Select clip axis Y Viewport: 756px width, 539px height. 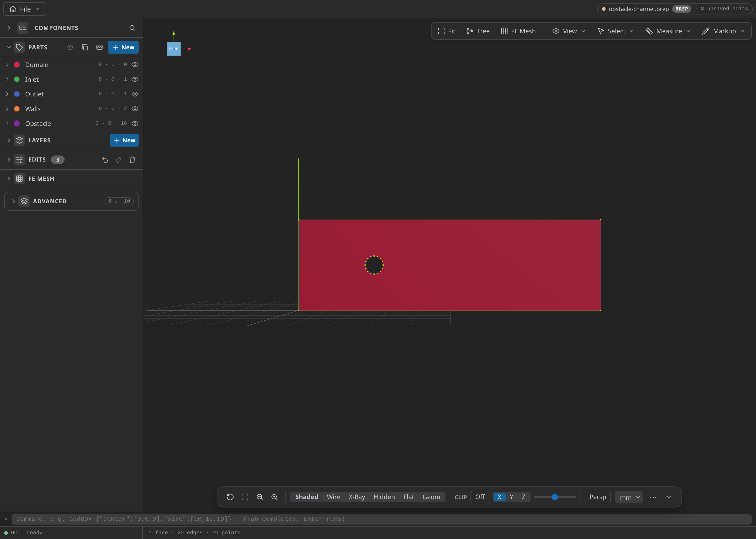[511, 497]
